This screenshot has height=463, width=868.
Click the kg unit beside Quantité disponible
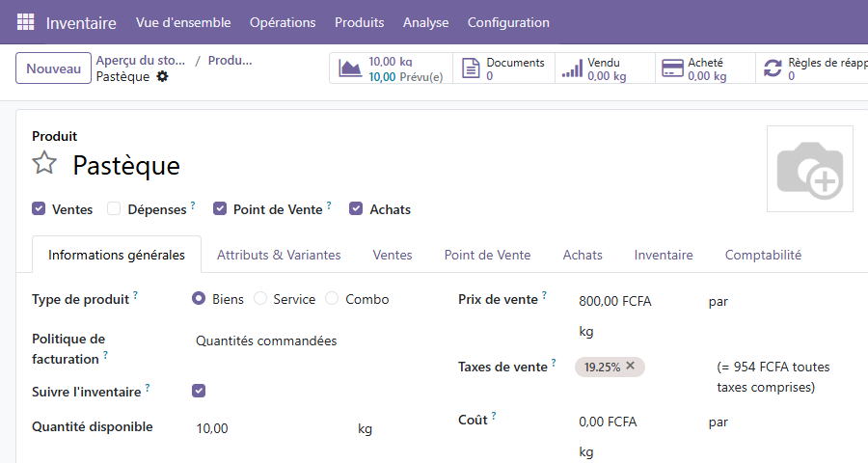coord(365,428)
